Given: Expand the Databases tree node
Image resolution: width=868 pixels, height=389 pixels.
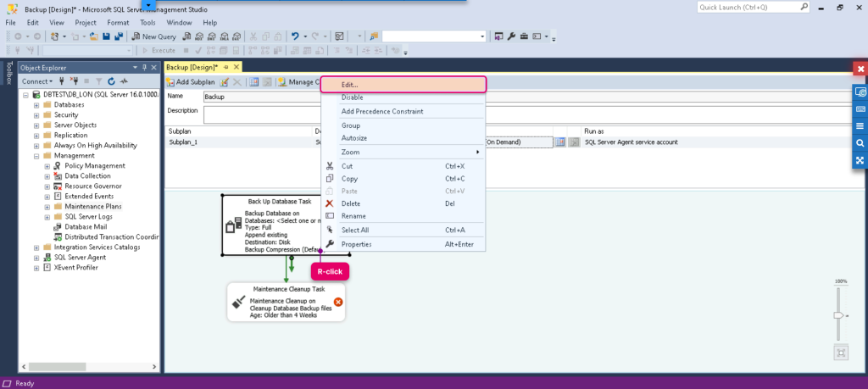Looking at the screenshot, I should click(x=36, y=104).
